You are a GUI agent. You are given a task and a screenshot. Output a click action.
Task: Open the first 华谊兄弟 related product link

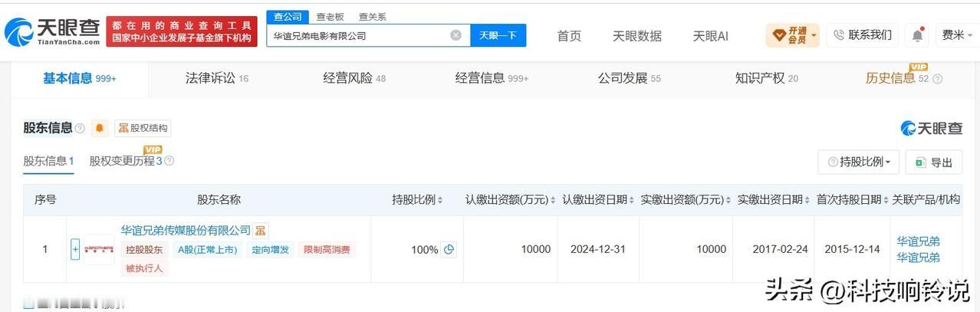tap(918, 241)
